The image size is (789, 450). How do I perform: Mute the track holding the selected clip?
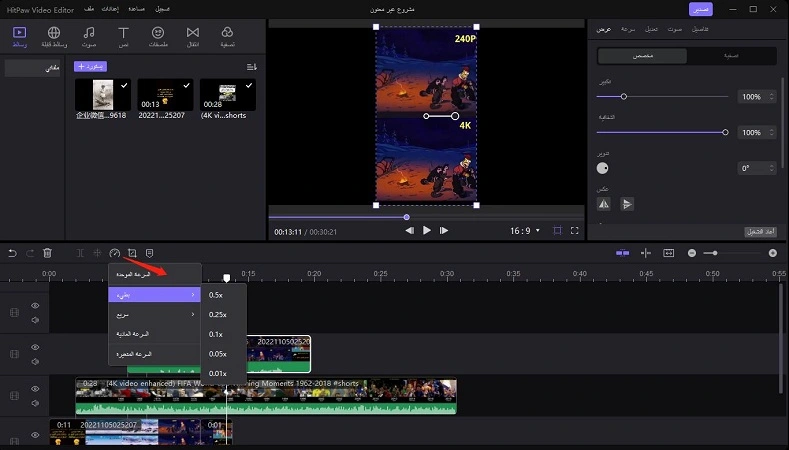(35, 361)
